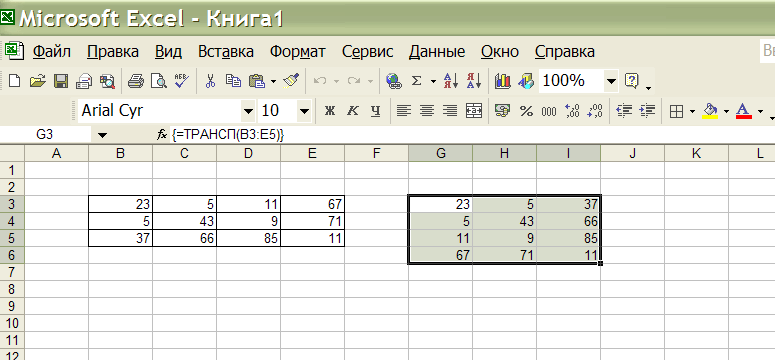Increase indent icon
Viewport: 775px width, 360px height.
pyautogui.click(x=647, y=111)
